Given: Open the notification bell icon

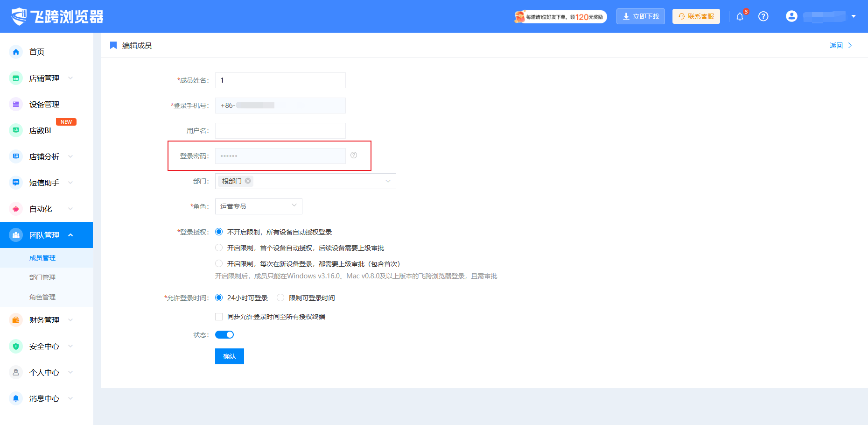Looking at the screenshot, I should coord(740,17).
